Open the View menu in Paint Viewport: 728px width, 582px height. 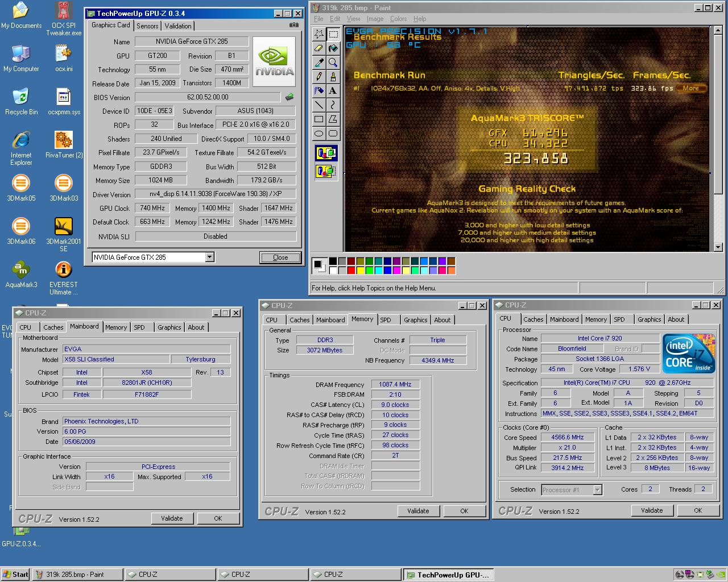pos(353,19)
